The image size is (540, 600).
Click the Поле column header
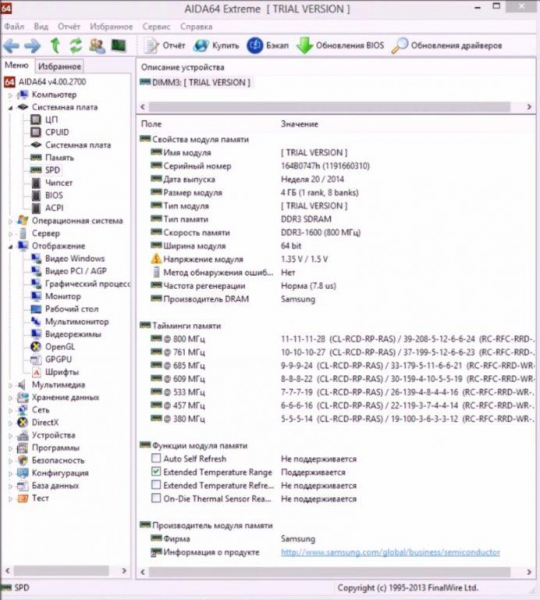[x=151, y=124]
